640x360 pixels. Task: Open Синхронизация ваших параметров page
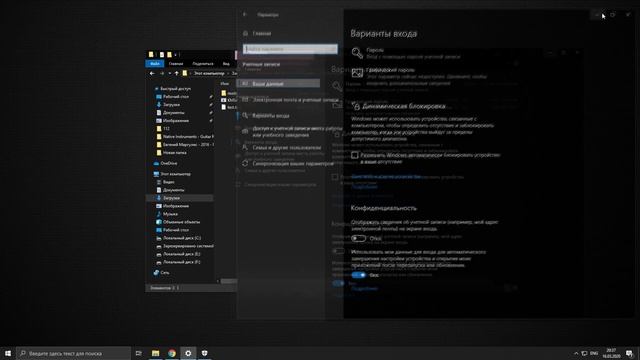pos(293,163)
